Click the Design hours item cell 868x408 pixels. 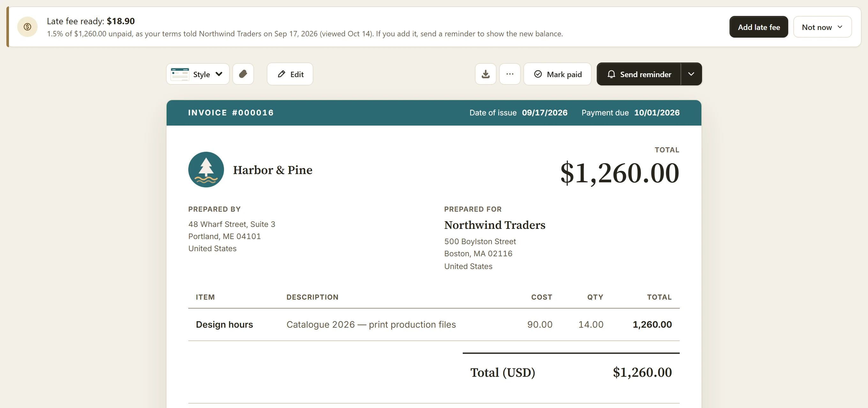224,324
